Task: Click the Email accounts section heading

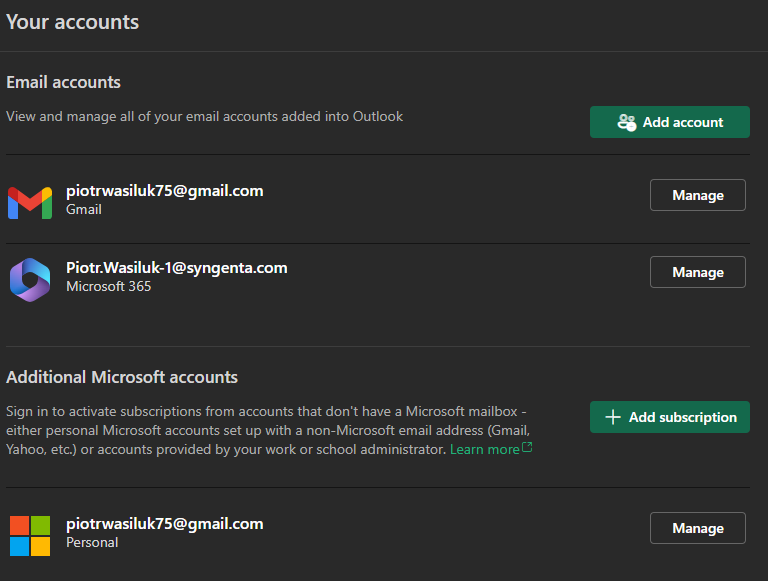Action: pyautogui.click(x=63, y=82)
